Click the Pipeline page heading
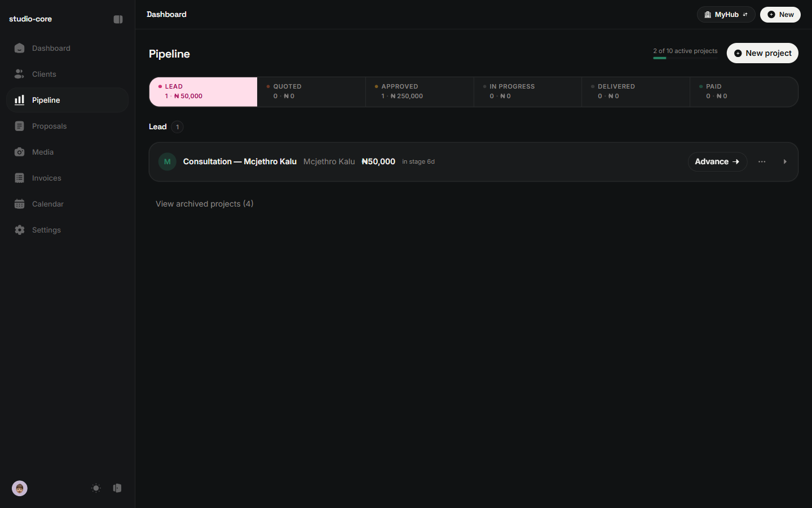This screenshot has height=508, width=812. pos(169,54)
